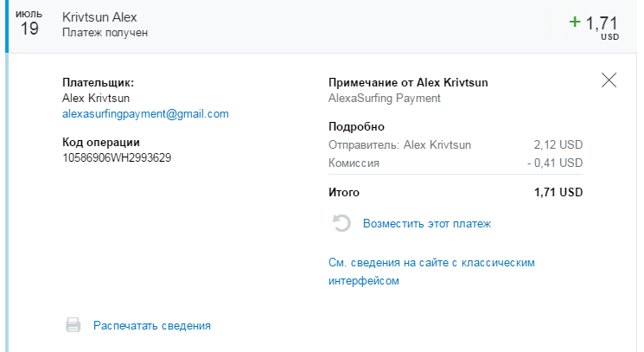Image resolution: width=644 pixels, height=352 pixels.
Task: Click the 'Итого' total row label
Action: coord(344,192)
